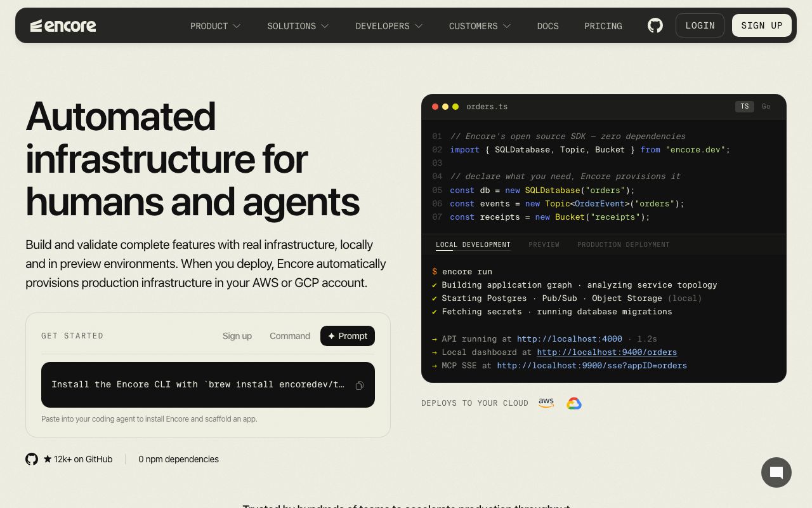Select the Sign up tab in Get Started
Image resolution: width=812 pixels, height=508 pixels.
coord(237,336)
